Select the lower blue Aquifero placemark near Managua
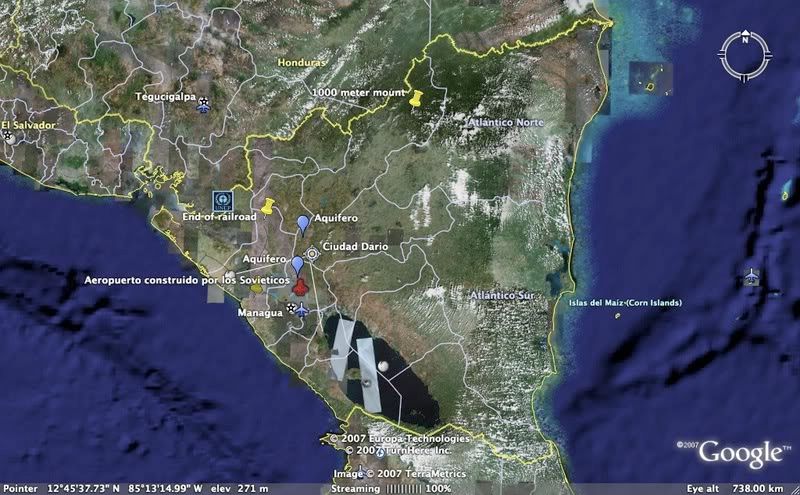This screenshot has width=800, height=495. pyautogui.click(x=297, y=264)
